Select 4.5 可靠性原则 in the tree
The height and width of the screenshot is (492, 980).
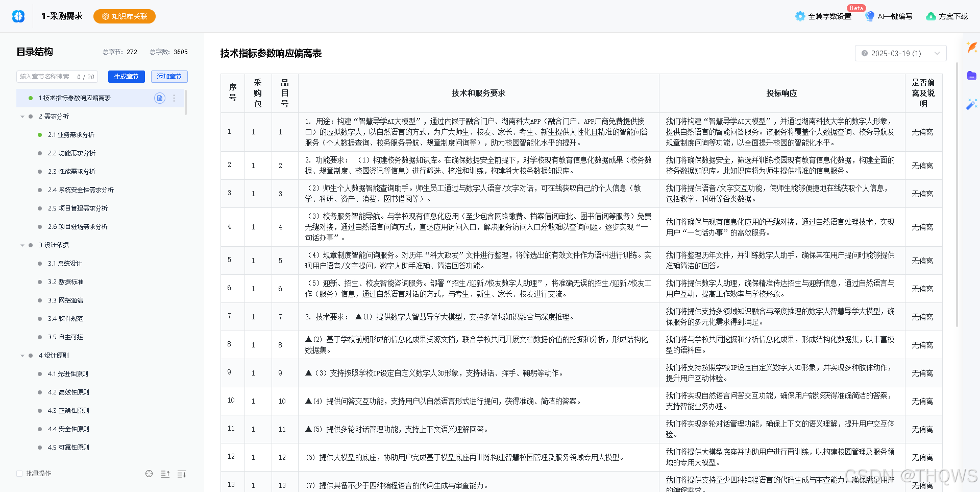click(68, 448)
